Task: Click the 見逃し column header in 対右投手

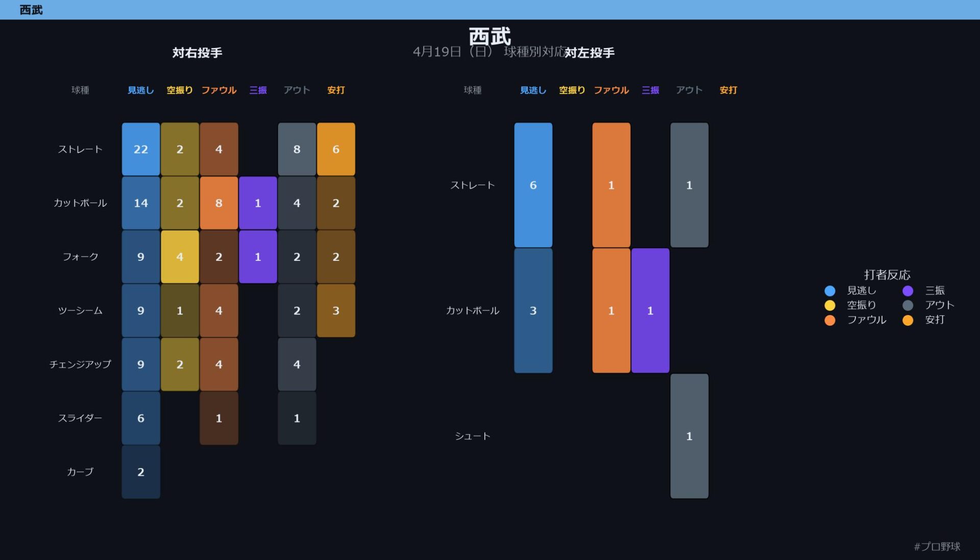Action: click(x=141, y=90)
